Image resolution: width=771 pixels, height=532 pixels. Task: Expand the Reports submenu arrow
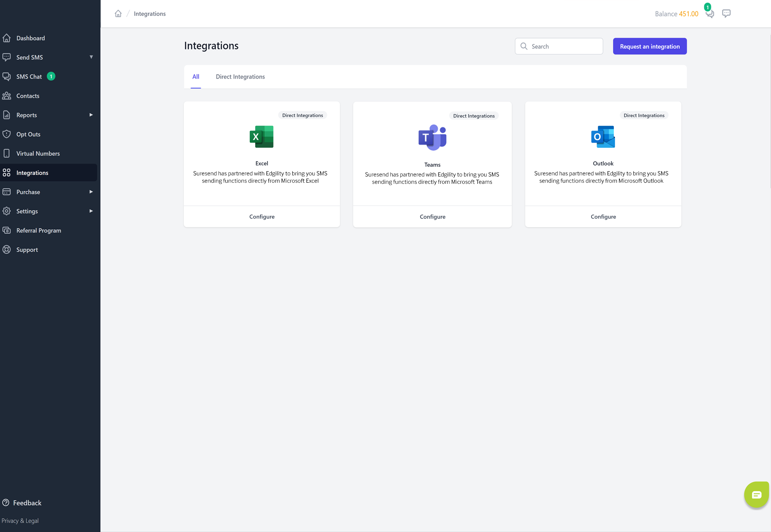(x=91, y=115)
